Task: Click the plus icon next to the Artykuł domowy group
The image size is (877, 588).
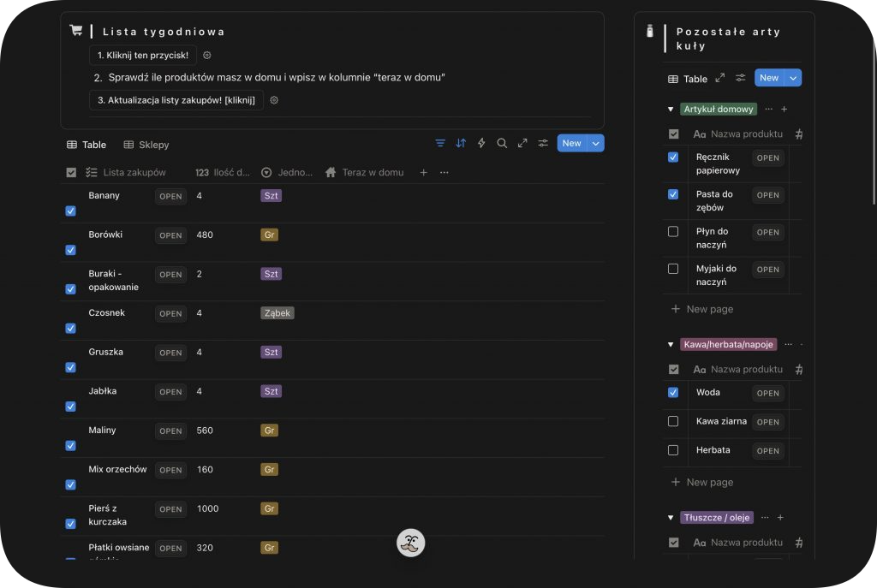Action: point(784,110)
